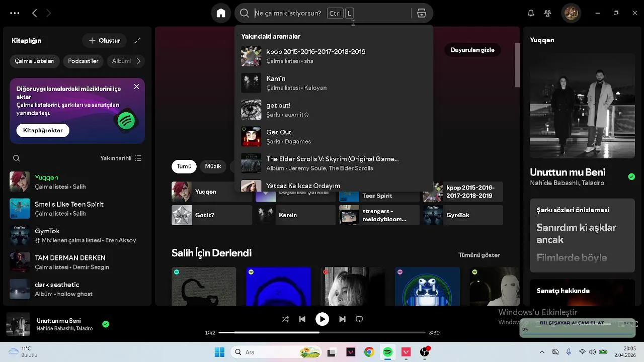Open 'Tümünü göster' link
The height and width of the screenshot is (362, 644).
point(479,255)
